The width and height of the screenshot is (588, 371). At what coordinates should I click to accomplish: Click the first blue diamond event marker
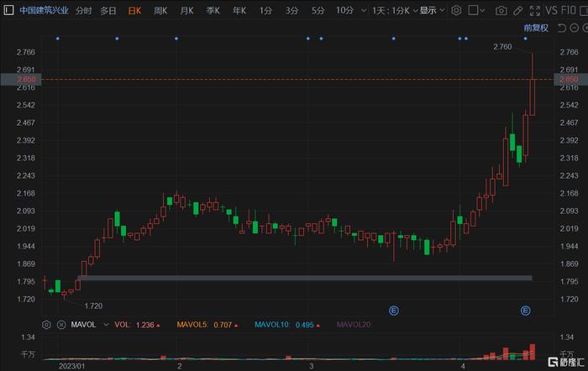(x=57, y=39)
